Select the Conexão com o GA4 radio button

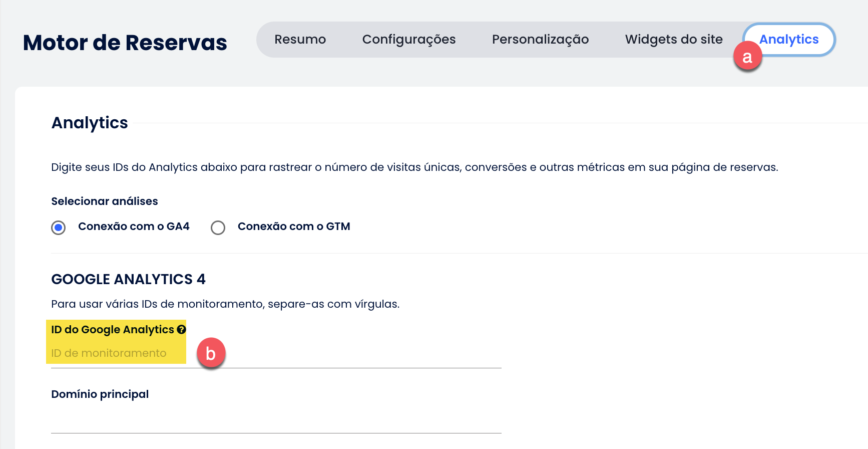pyautogui.click(x=59, y=228)
